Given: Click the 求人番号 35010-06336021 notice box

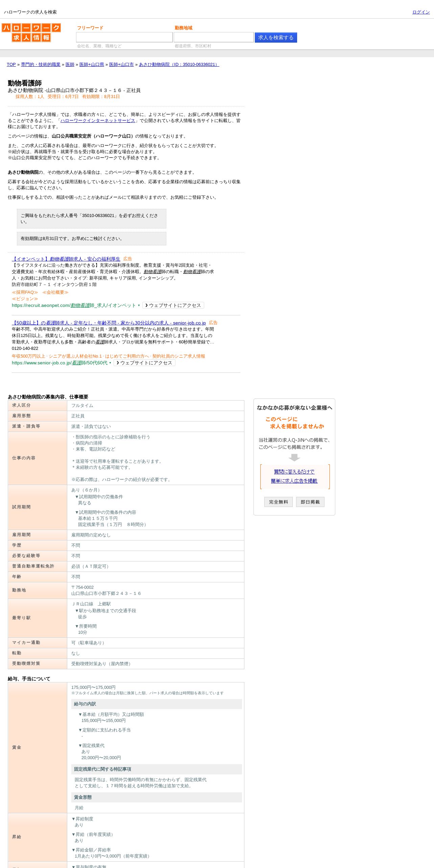Looking at the screenshot, I should (92, 219).
